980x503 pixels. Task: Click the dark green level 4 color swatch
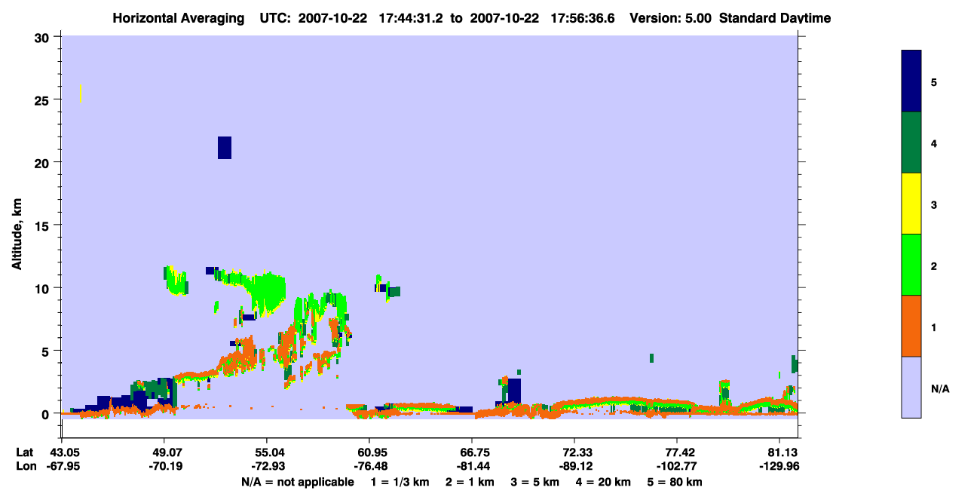911,143
